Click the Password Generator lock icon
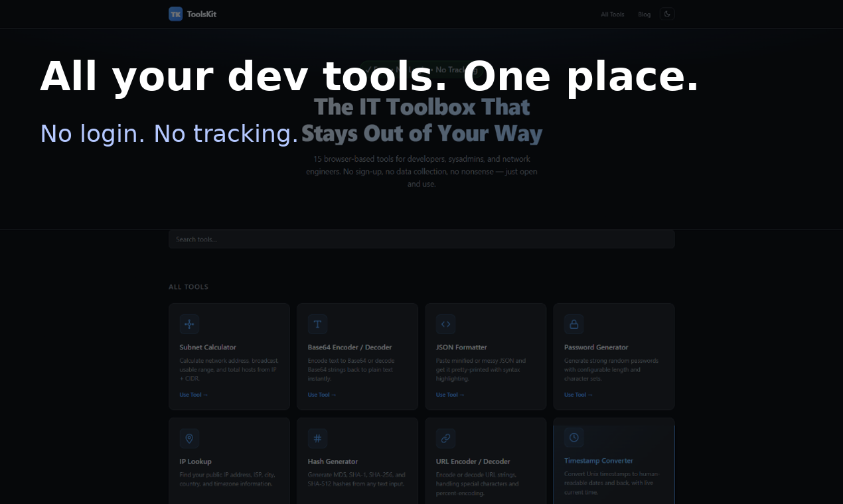 tap(574, 324)
